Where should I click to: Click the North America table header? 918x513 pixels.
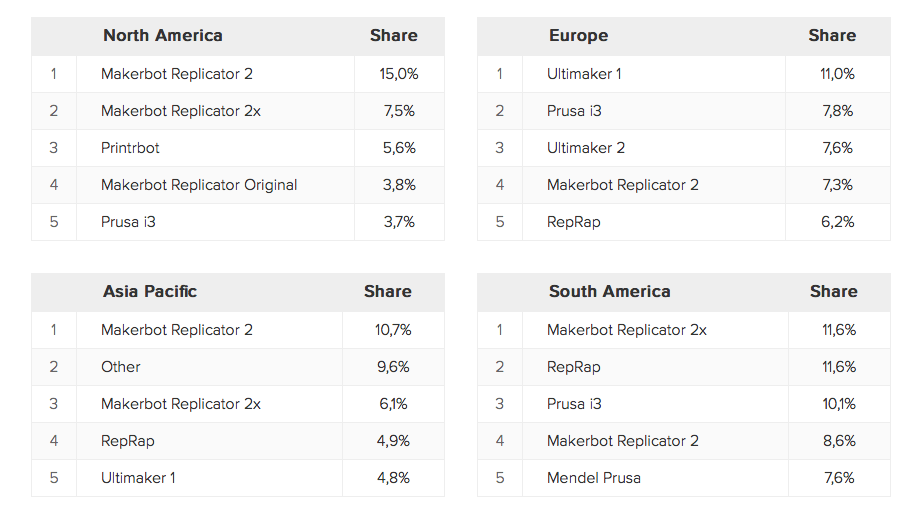162,36
